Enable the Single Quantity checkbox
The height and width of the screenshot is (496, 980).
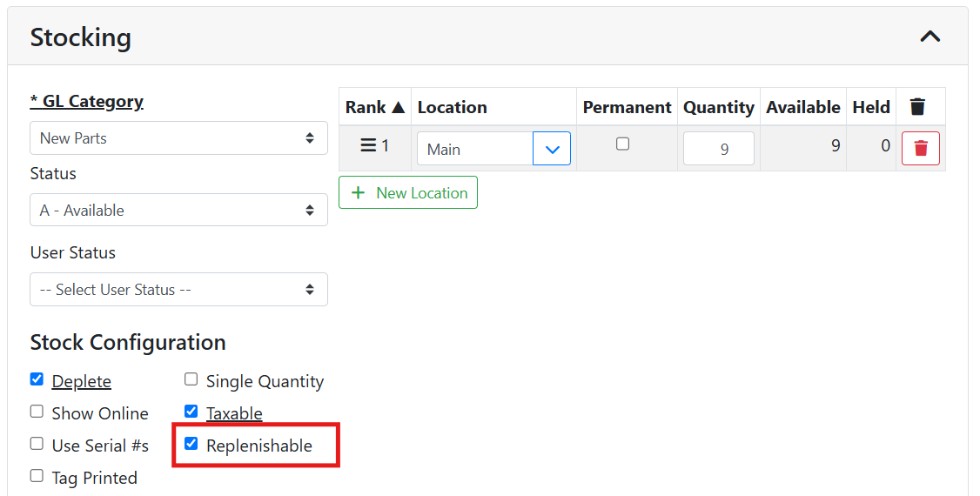(x=191, y=379)
